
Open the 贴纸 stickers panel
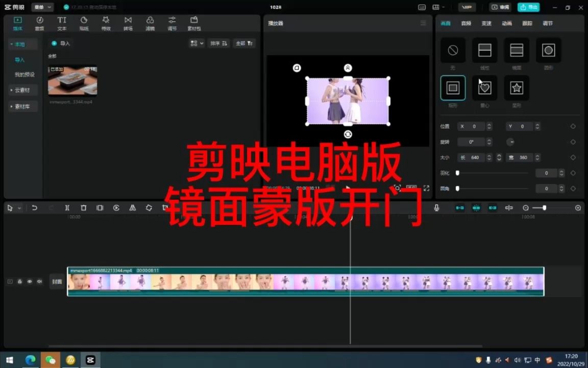tap(84, 23)
